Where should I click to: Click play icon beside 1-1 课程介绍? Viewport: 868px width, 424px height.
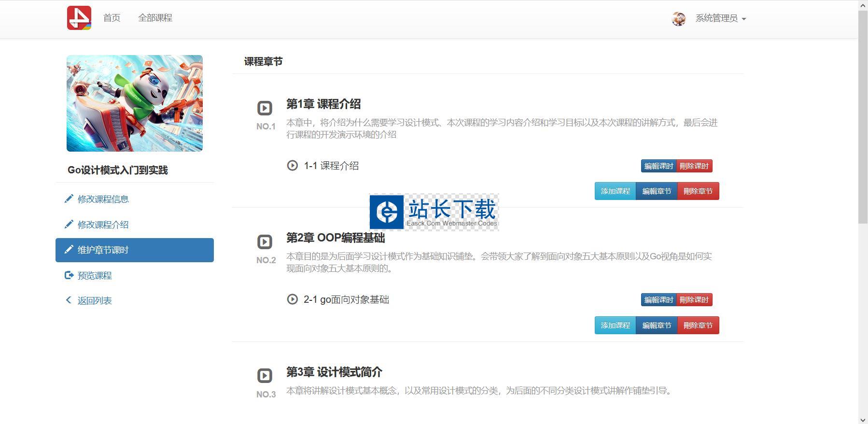(292, 166)
